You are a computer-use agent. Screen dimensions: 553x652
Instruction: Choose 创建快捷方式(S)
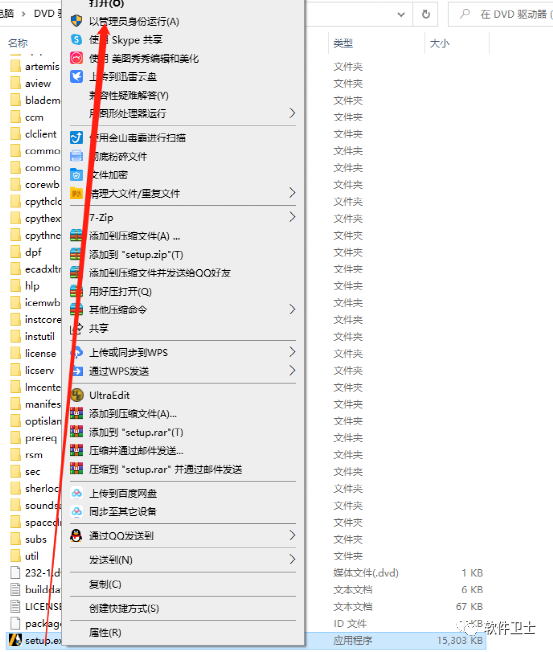(124, 608)
